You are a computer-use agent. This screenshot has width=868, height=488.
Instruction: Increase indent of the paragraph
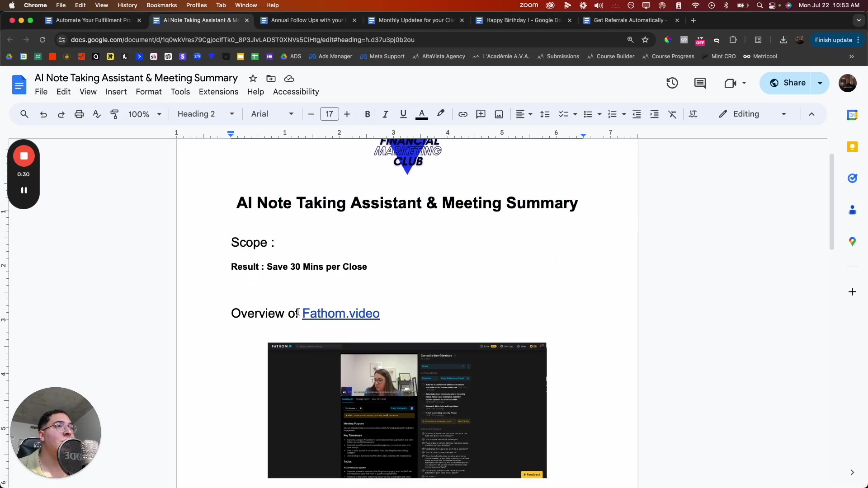point(654,114)
